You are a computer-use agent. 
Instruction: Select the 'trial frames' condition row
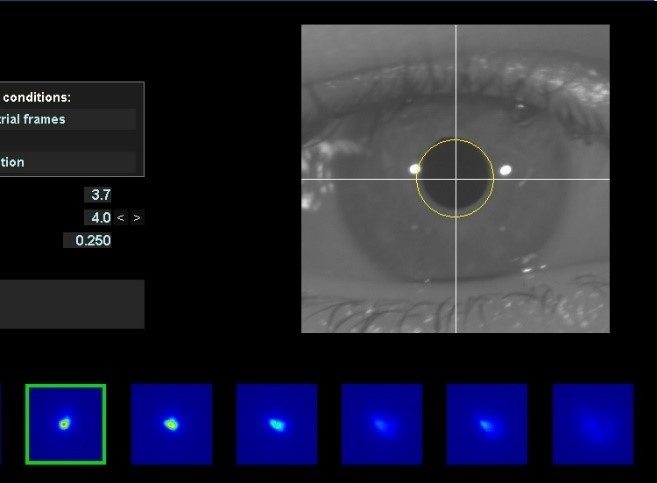[x=67, y=119]
